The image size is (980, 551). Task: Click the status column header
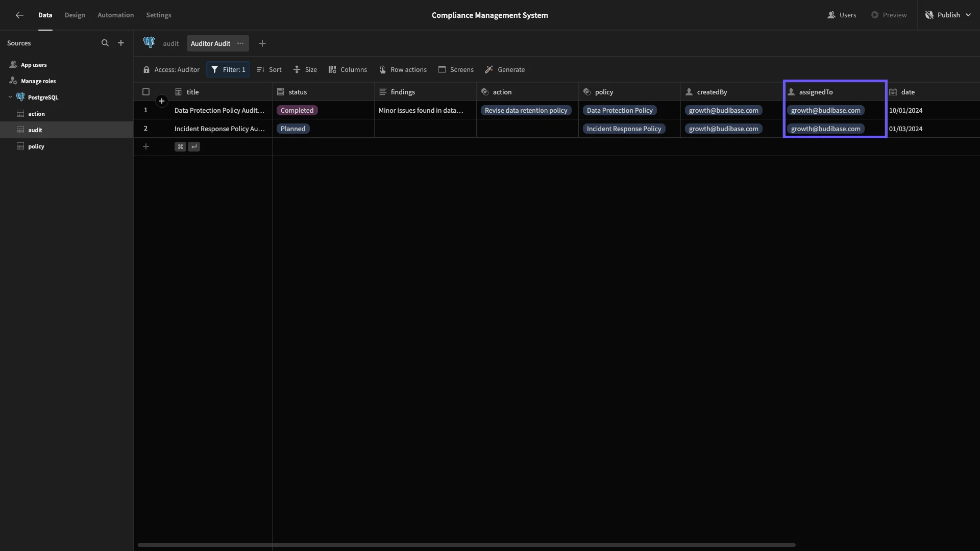pos(323,92)
